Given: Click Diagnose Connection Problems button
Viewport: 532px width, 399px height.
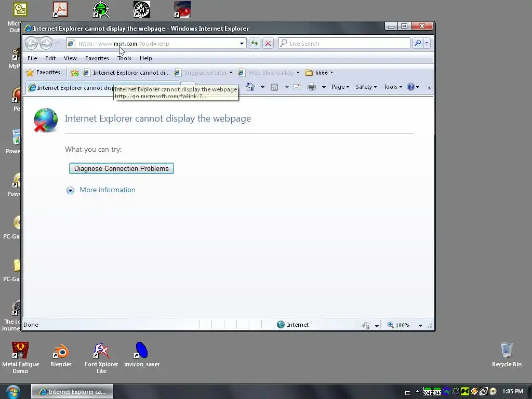Looking at the screenshot, I should pos(122,169).
